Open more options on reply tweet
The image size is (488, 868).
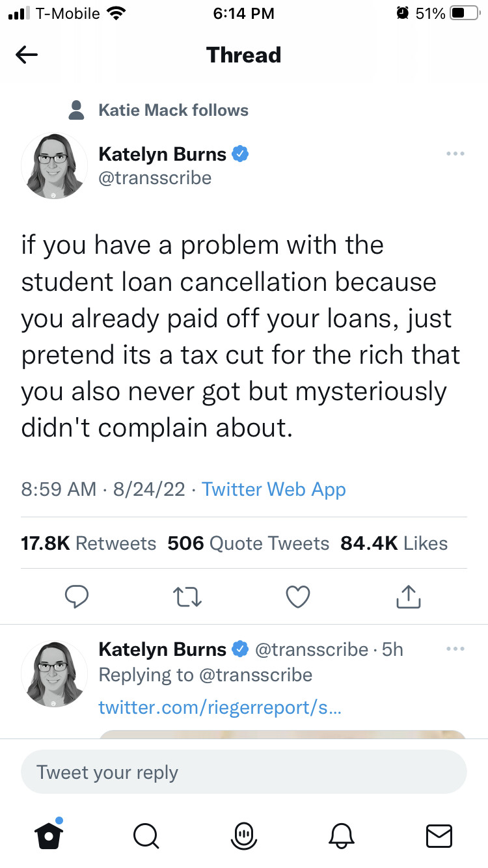455,649
